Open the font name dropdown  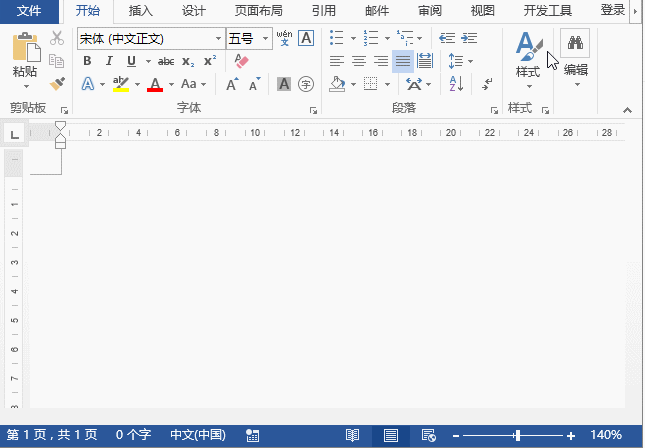pos(219,39)
